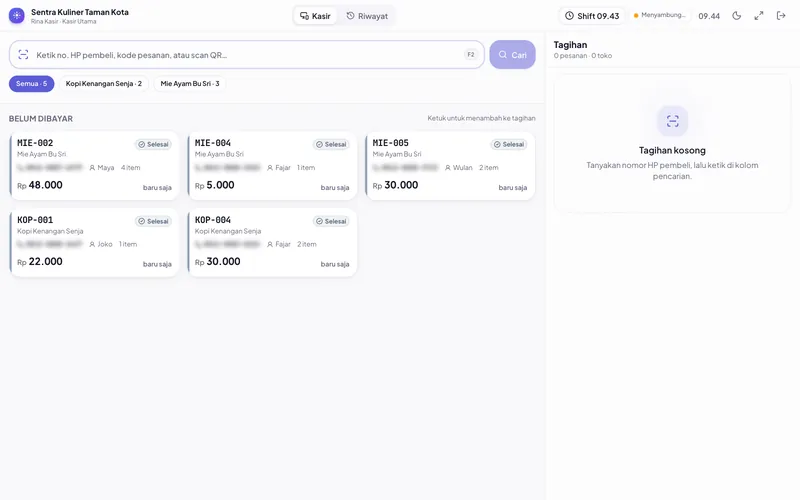Click the F2 shortcut badge

(x=470, y=55)
